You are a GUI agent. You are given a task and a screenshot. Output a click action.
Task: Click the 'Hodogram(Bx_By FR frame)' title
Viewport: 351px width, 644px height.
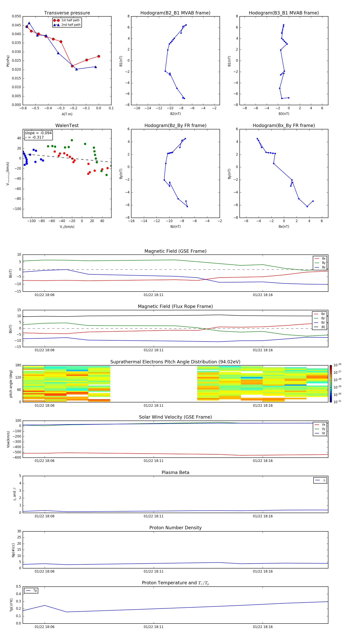tap(284, 125)
